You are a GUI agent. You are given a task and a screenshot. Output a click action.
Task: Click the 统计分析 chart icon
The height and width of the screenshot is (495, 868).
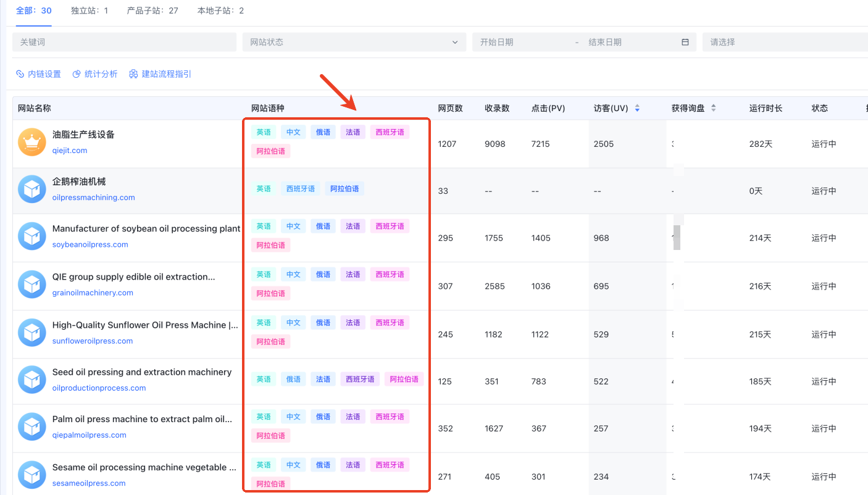[x=77, y=74]
